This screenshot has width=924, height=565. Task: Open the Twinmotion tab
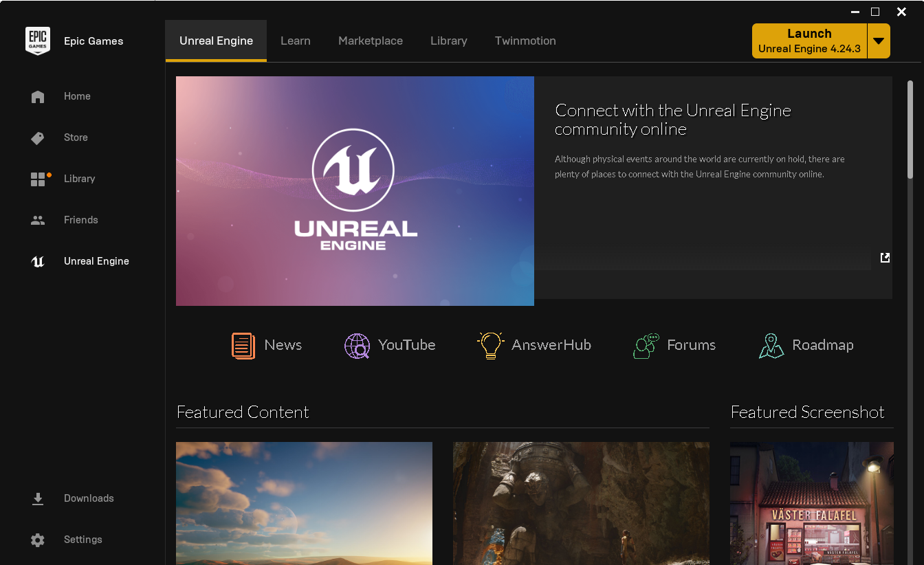pyautogui.click(x=525, y=41)
